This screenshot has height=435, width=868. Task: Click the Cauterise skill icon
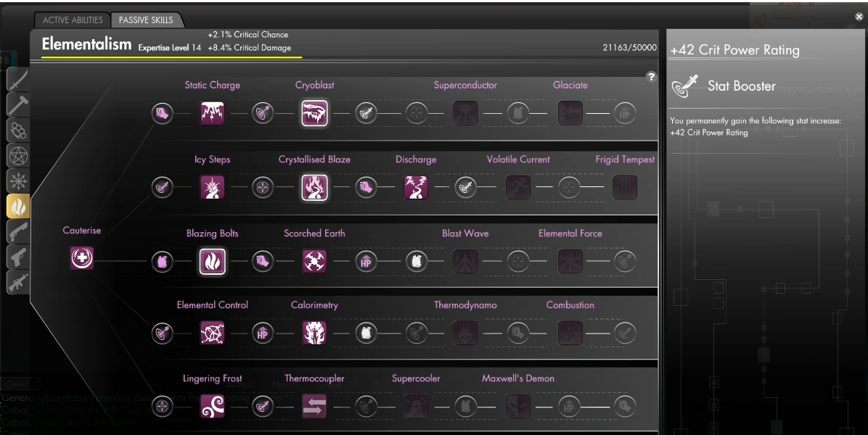81,258
